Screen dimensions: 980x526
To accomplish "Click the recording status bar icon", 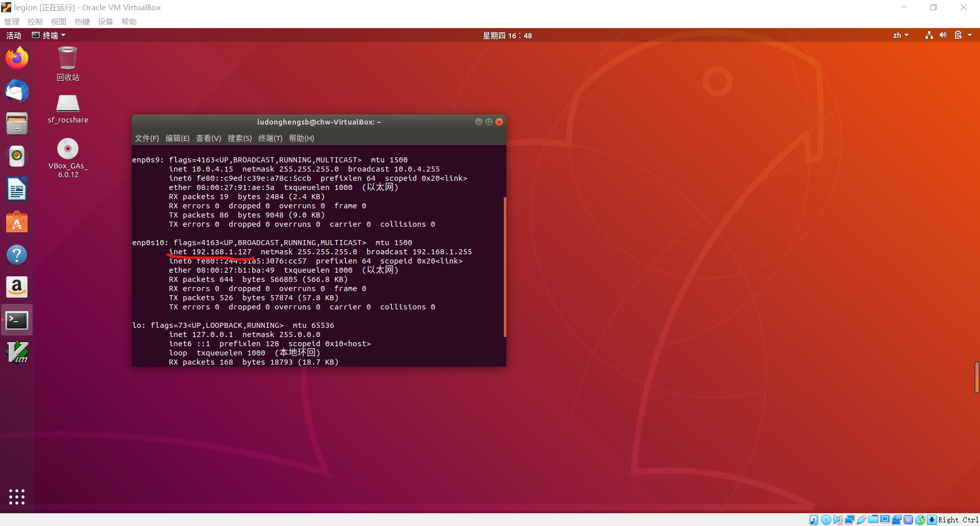I will (x=897, y=520).
